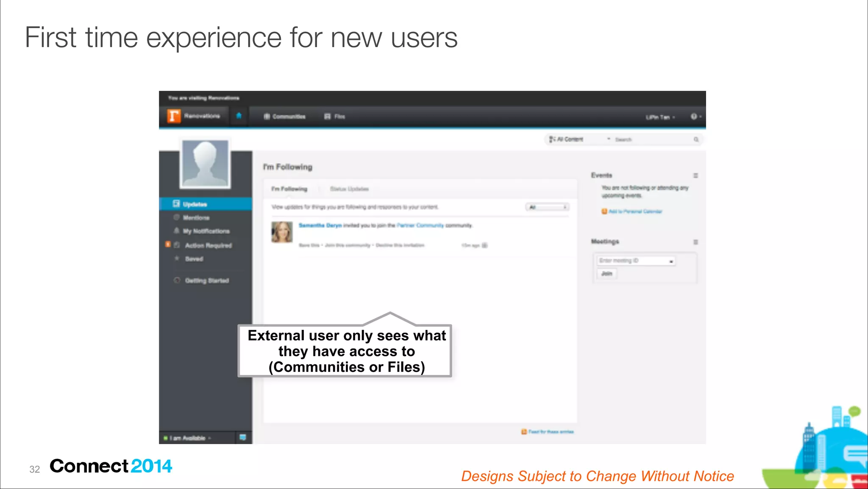Click the Feed for these entries link
This screenshot has width=868, height=489.
(x=551, y=432)
